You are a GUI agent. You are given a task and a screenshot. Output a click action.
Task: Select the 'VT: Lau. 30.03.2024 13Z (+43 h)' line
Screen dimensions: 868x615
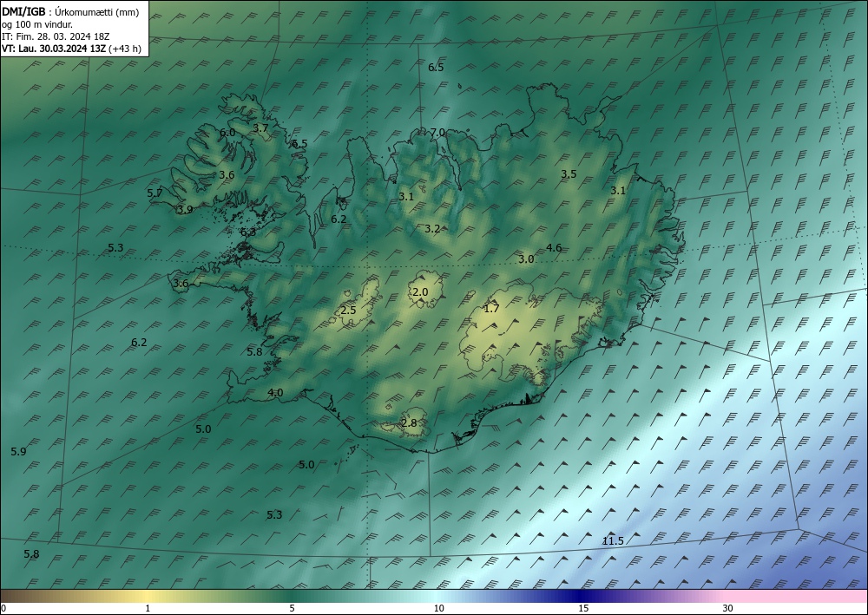pyautogui.click(x=71, y=49)
